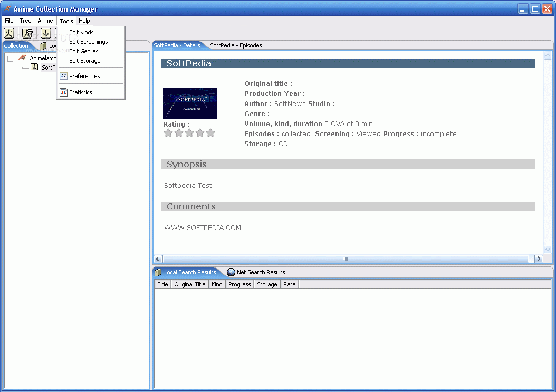Click the 'Genre :' label

(x=257, y=114)
